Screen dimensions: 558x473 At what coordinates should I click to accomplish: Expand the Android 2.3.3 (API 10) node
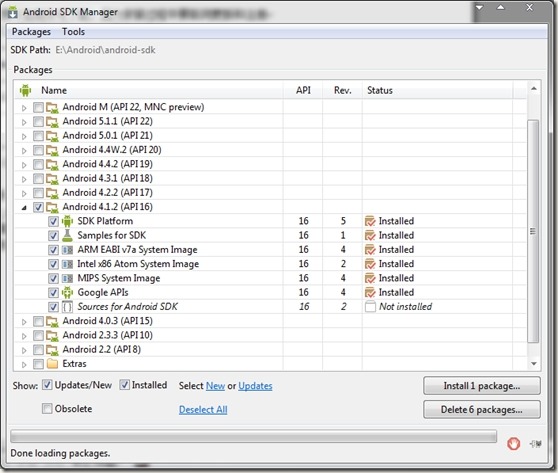[24, 336]
